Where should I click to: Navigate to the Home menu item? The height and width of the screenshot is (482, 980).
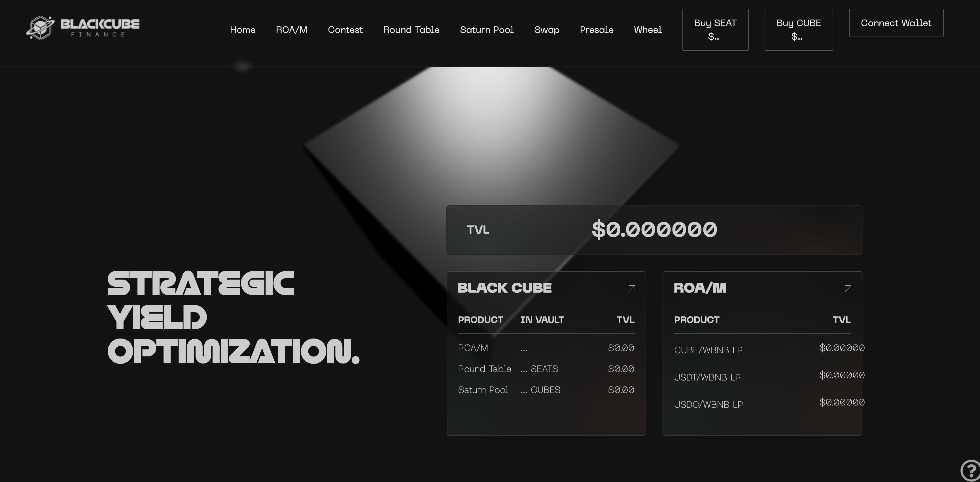243,30
